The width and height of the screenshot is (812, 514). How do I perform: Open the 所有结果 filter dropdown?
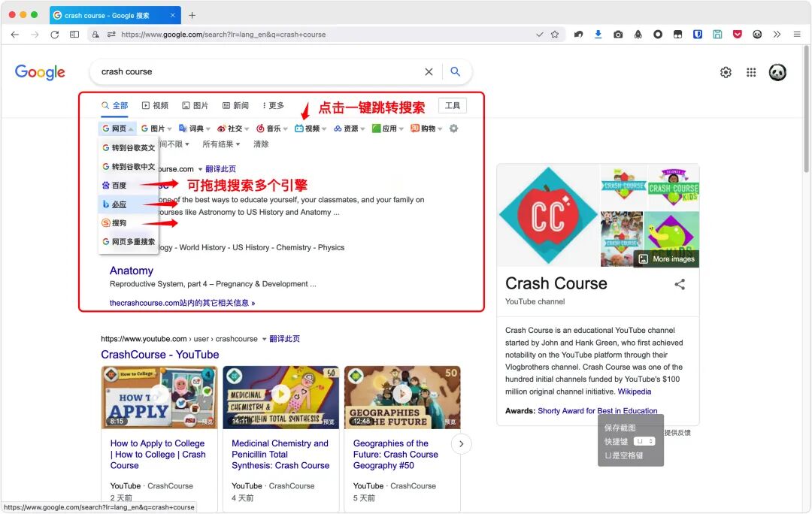click(221, 144)
